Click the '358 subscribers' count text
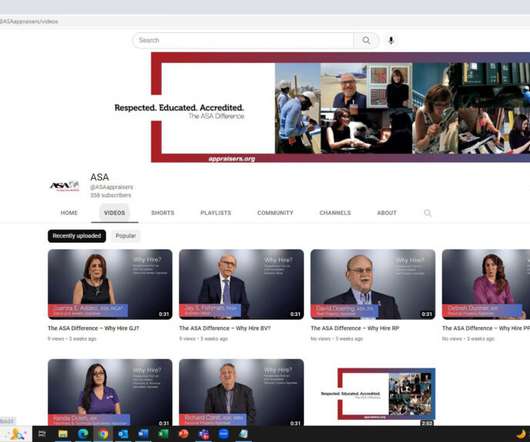530x442 pixels. pos(111,195)
